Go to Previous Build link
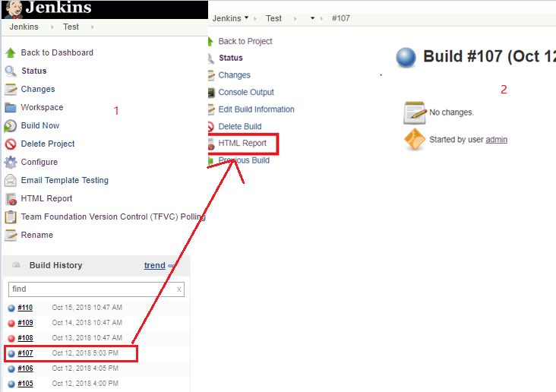This screenshot has width=556, height=392. pyautogui.click(x=244, y=160)
